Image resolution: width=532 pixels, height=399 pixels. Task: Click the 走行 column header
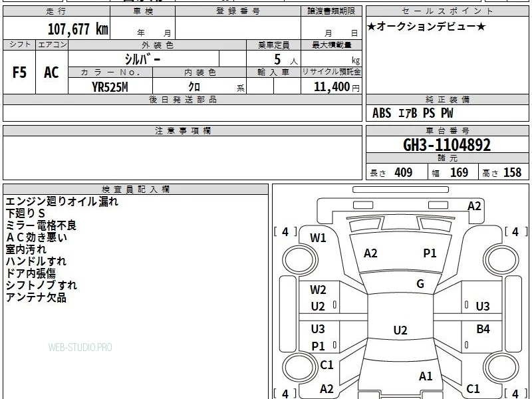(57, 11)
